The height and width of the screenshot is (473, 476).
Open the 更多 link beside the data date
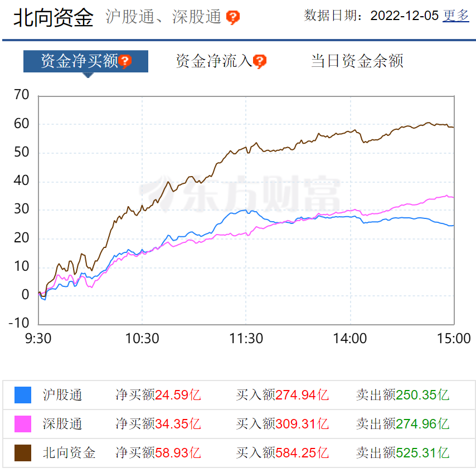pos(456,16)
